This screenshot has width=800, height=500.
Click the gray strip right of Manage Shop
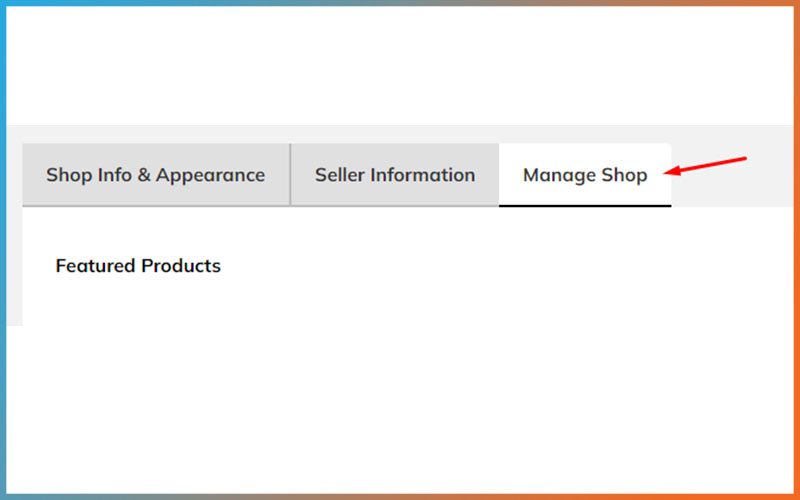732,189
